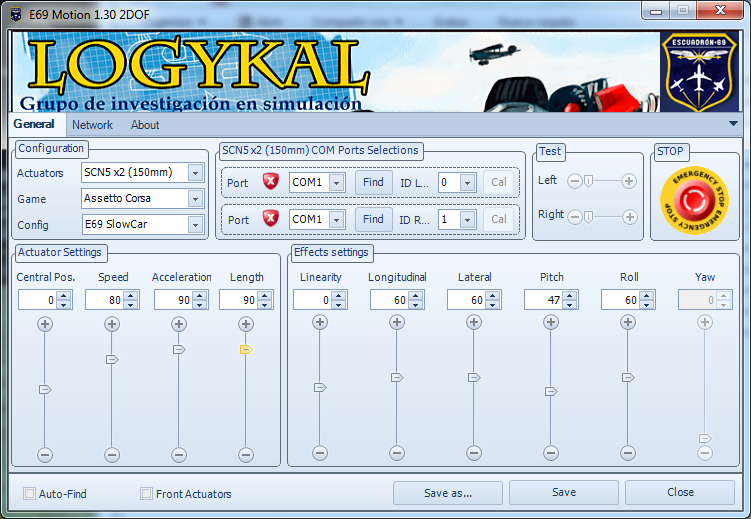The height and width of the screenshot is (519, 751).
Task: Open the ID L dropdown showing 0
Action: pyautogui.click(x=467, y=183)
